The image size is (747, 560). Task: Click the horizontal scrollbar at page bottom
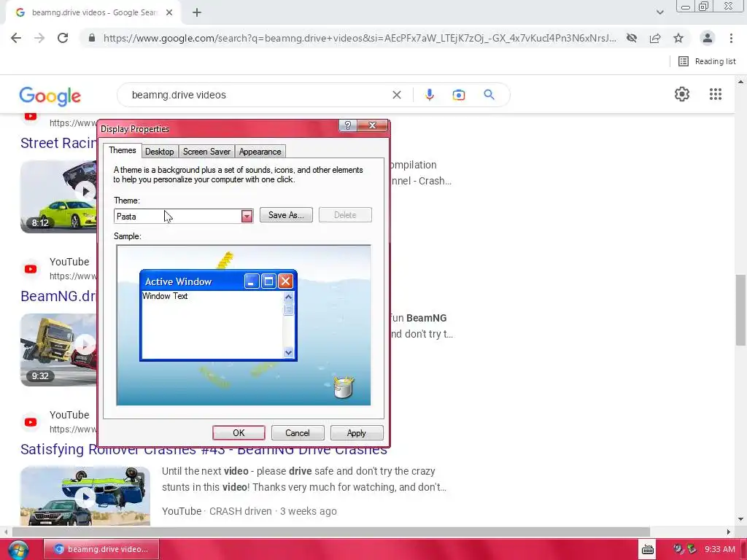pos(330,532)
